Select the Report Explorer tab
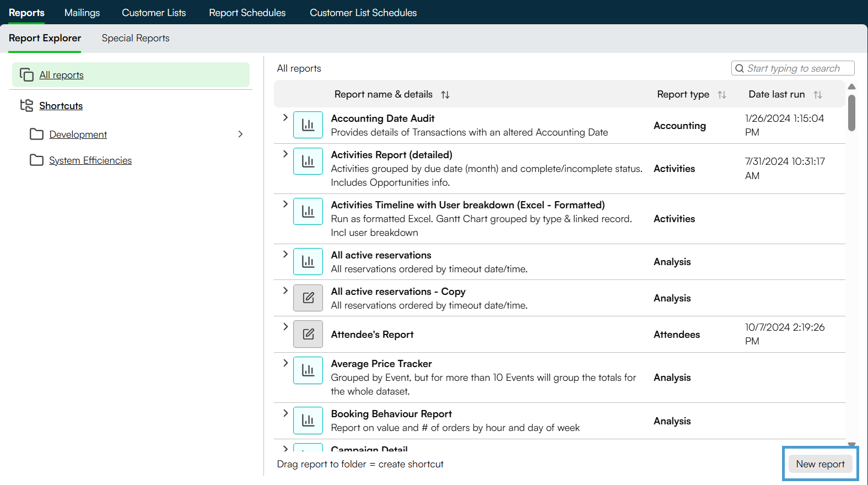 pos(45,38)
